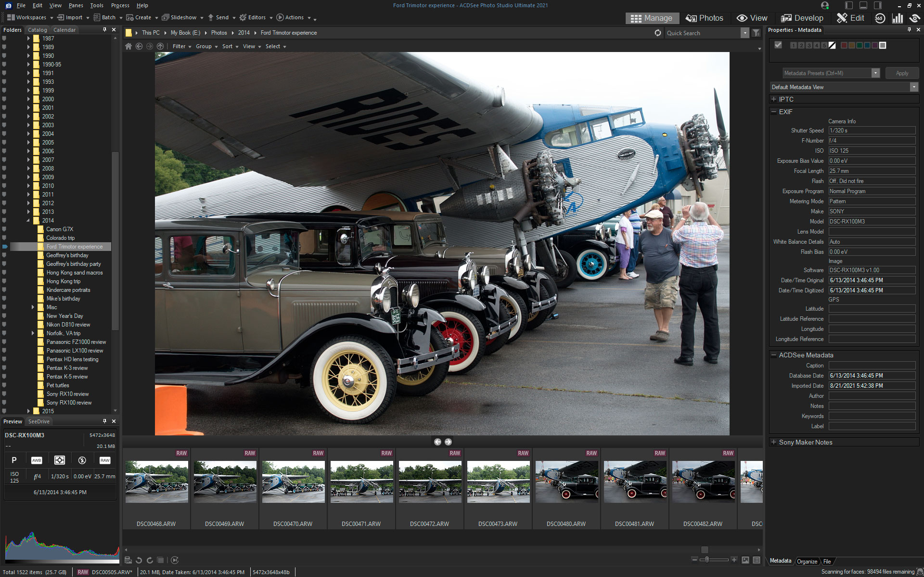Apply rating 5 to the selected photo

[x=825, y=45]
